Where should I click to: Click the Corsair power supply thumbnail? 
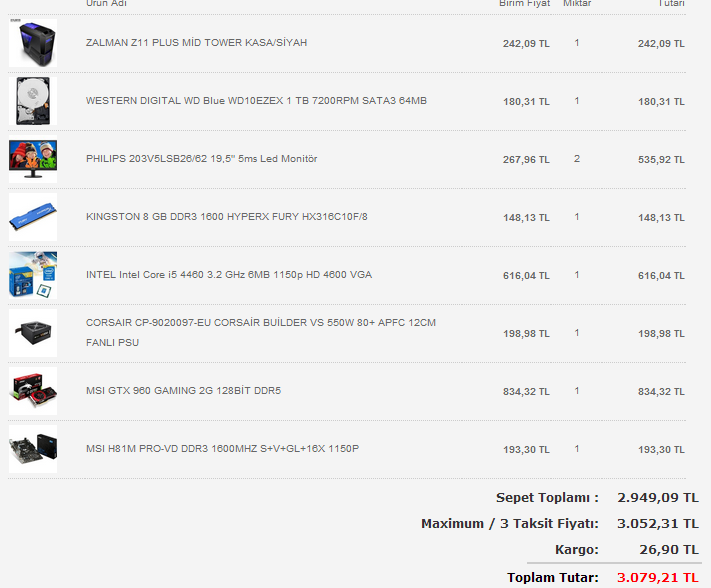coord(33,333)
